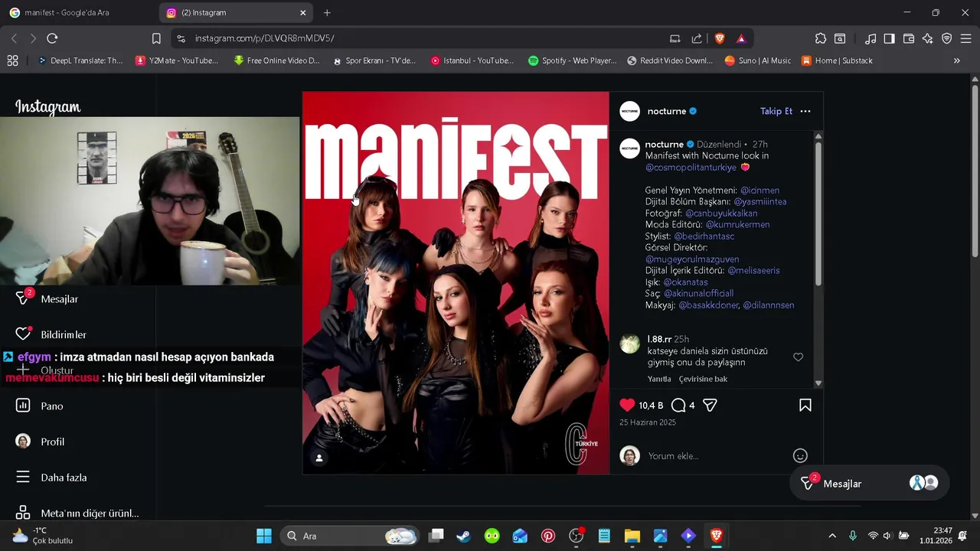The width and height of the screenshot is (980, 551).
Task: Expand the hidden bookmarks chevron
Action: [956, 60]
